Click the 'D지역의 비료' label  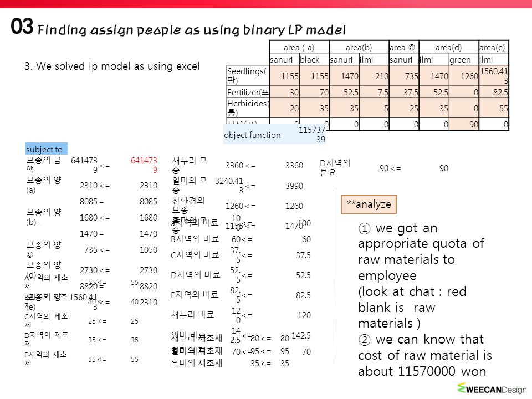pos(196,275)
